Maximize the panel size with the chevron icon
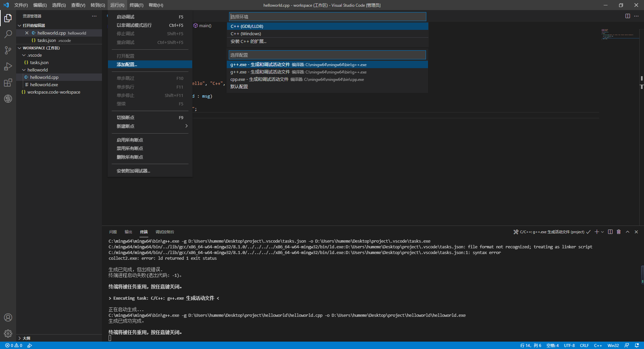 click(x=628, y=232)
